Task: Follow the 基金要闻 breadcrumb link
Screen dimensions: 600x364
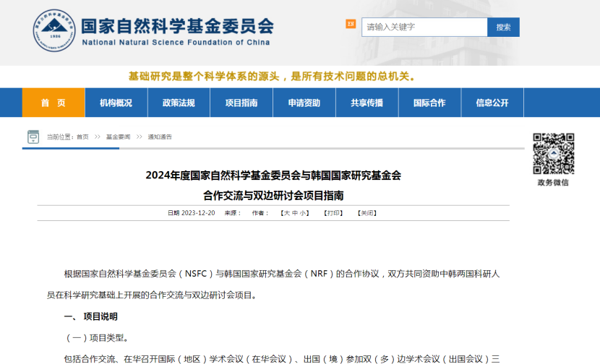Action: pyautogui.click(x=118, y=137)
